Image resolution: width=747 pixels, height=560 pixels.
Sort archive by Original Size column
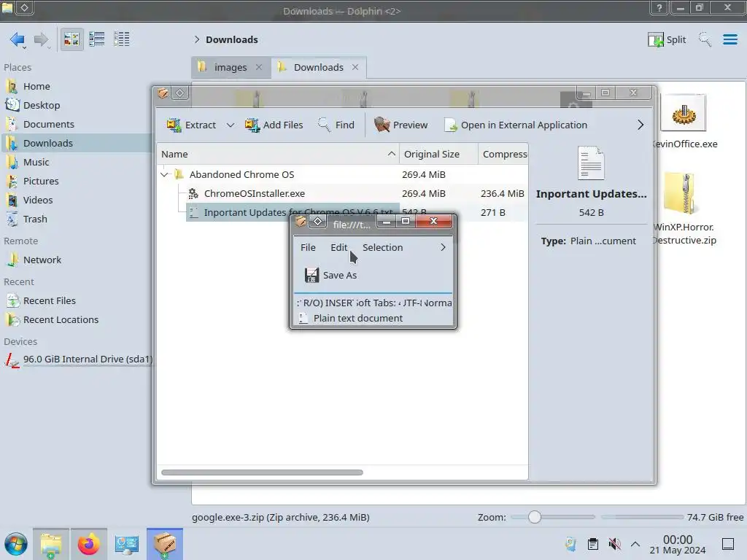(438, 155)
